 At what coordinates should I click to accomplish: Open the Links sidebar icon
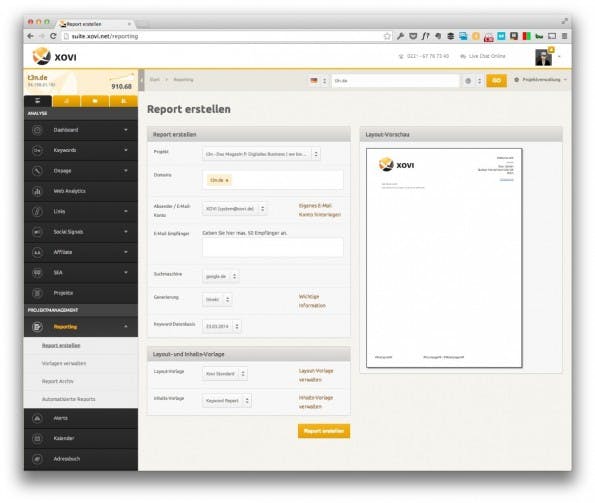click(x=37, y=211)
